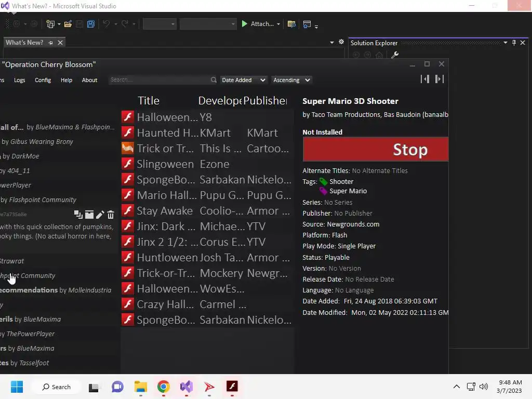Click taskbar Search box
Viewport: 532px width, 399px height.
point(56,387)
